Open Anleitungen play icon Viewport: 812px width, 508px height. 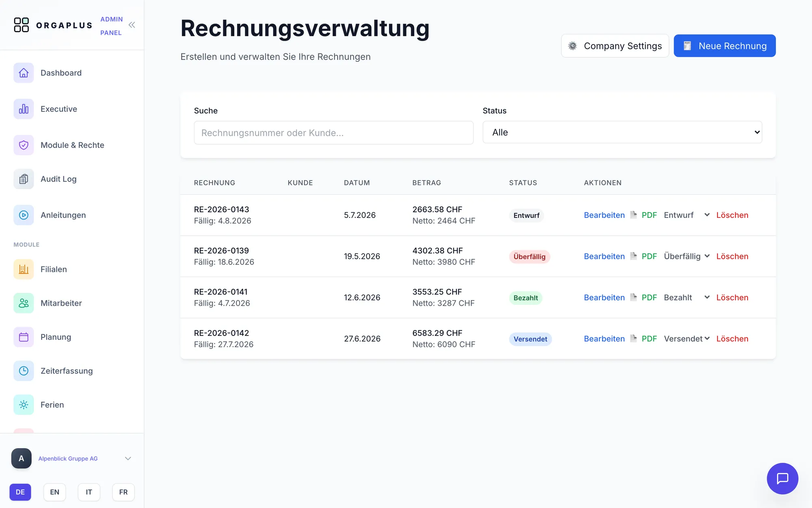coord(24,215)
